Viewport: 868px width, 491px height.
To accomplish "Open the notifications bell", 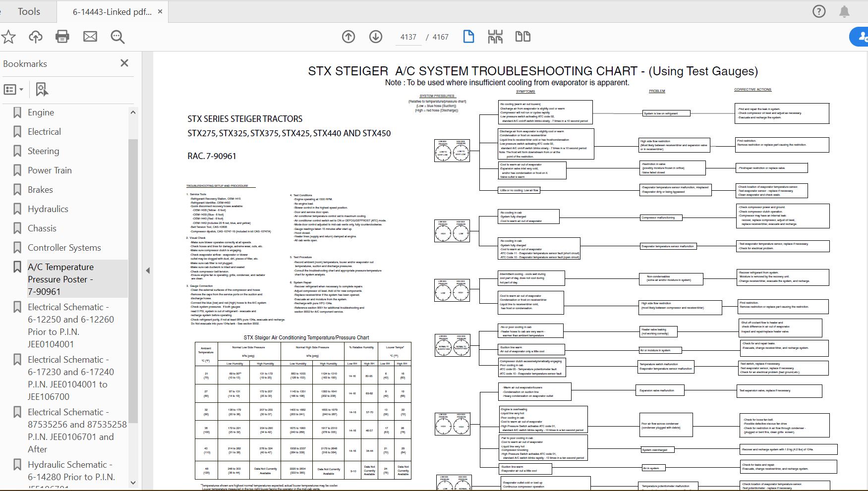I will coord(844,11).
